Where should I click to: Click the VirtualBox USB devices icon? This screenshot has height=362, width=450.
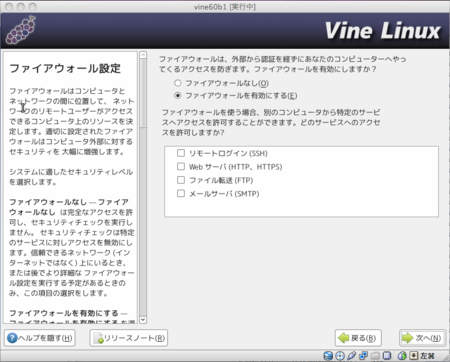coord(352,356)
